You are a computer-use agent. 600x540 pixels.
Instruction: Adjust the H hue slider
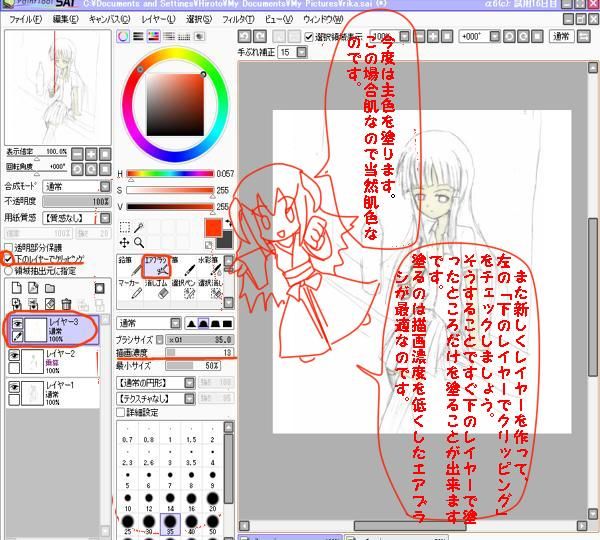170,174
